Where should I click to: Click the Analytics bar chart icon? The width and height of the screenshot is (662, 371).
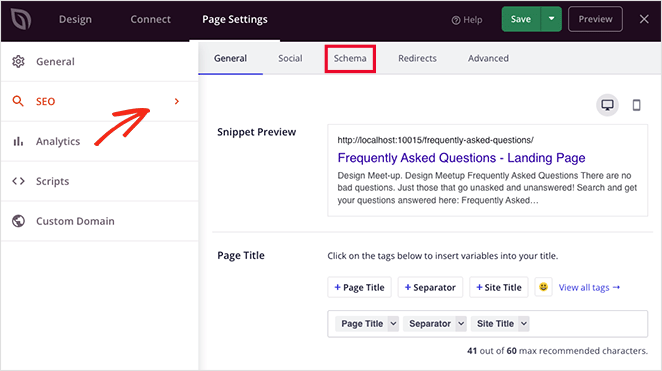tap(18, 141)
